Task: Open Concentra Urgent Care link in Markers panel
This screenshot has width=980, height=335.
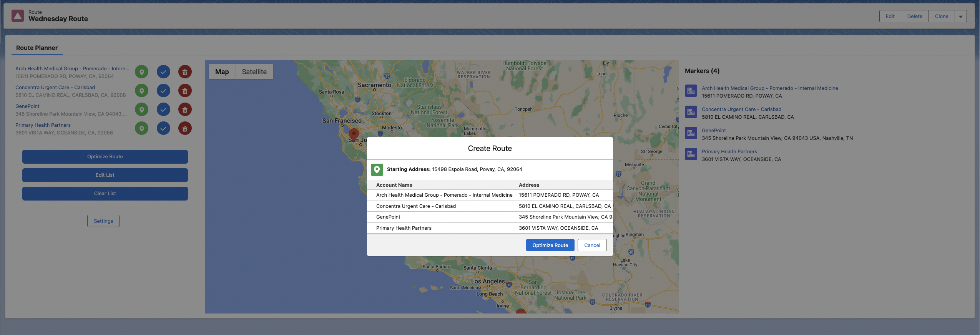Action: point(741,109)
